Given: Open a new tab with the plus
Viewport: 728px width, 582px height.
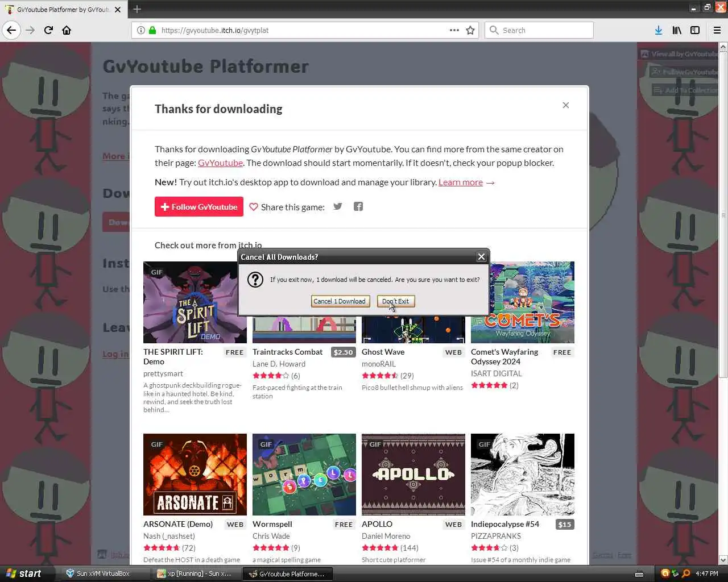Looking at the screenshot, I should pos(137,9).
